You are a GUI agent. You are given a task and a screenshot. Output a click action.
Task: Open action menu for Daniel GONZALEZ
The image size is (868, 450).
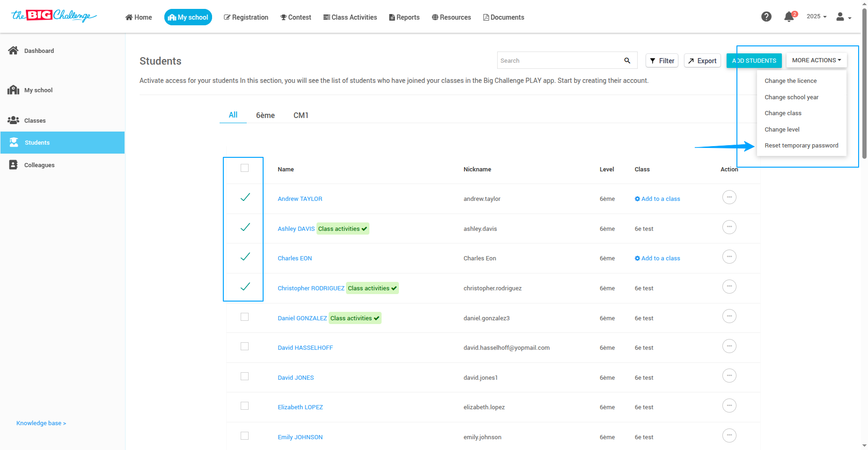729,317
